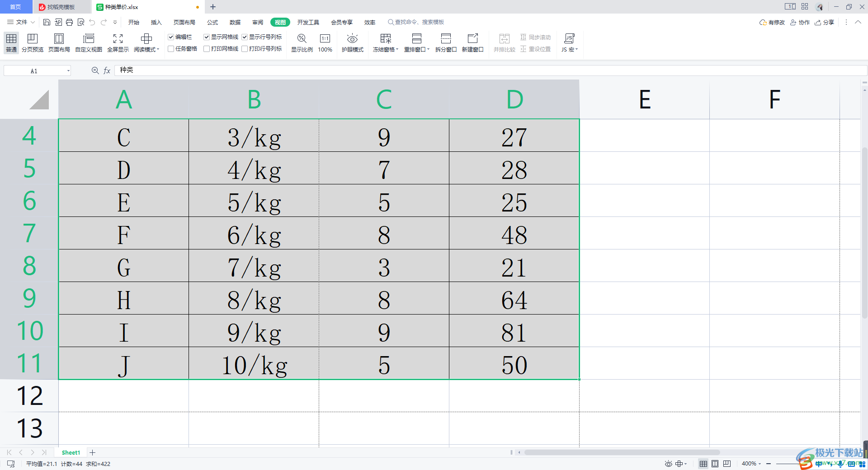Open print preview from quick toolbar

(x=81, y=22)
